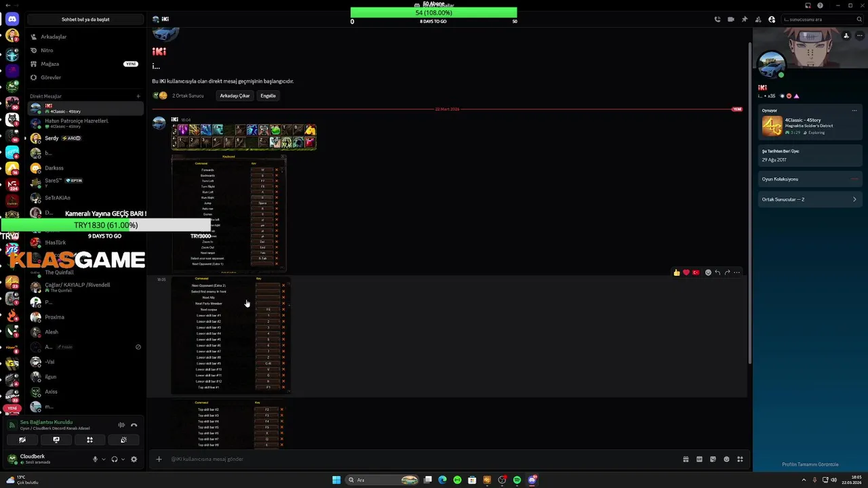The width and height of the screenshot is (868, 488).
Task: Create new direct message with plus icon
Action: (x=138, y=96)
